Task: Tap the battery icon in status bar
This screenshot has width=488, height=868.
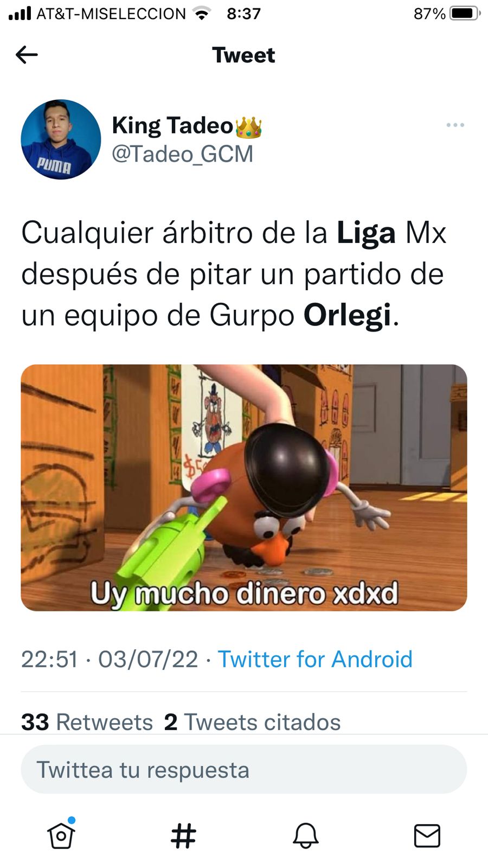Action: click(465, 14)
